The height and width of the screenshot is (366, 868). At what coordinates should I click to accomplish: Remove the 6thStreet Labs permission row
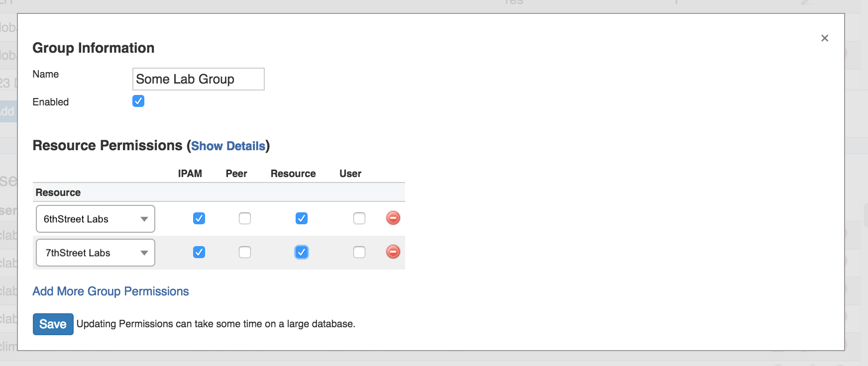pos(393,218)
